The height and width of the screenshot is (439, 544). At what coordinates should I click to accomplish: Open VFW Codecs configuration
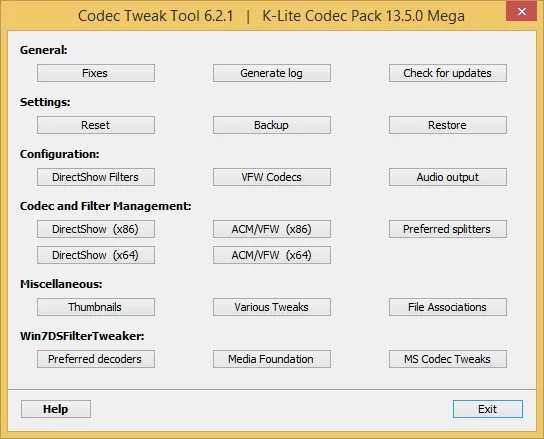coord(272,177)
